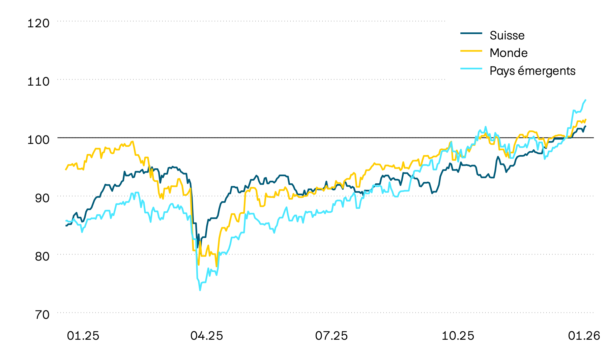Expand the Pays émergents legend entry
The height and width of the screenshot is (364, 607).
click(533, 71)
